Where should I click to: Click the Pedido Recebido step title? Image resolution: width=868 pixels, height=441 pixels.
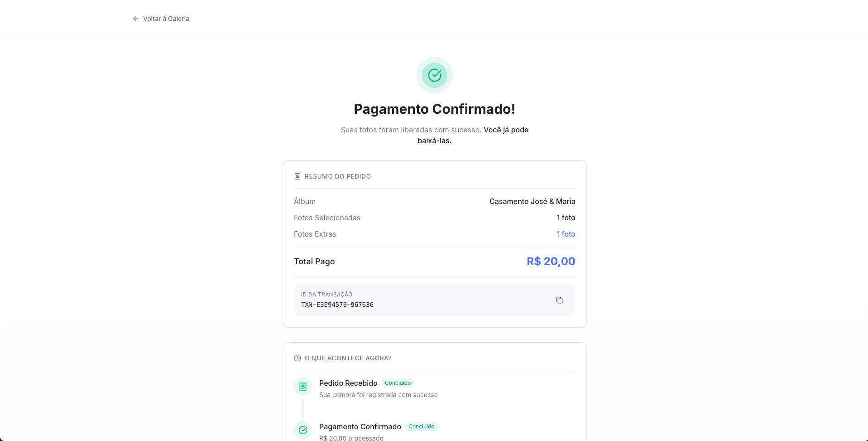point(348,383)
